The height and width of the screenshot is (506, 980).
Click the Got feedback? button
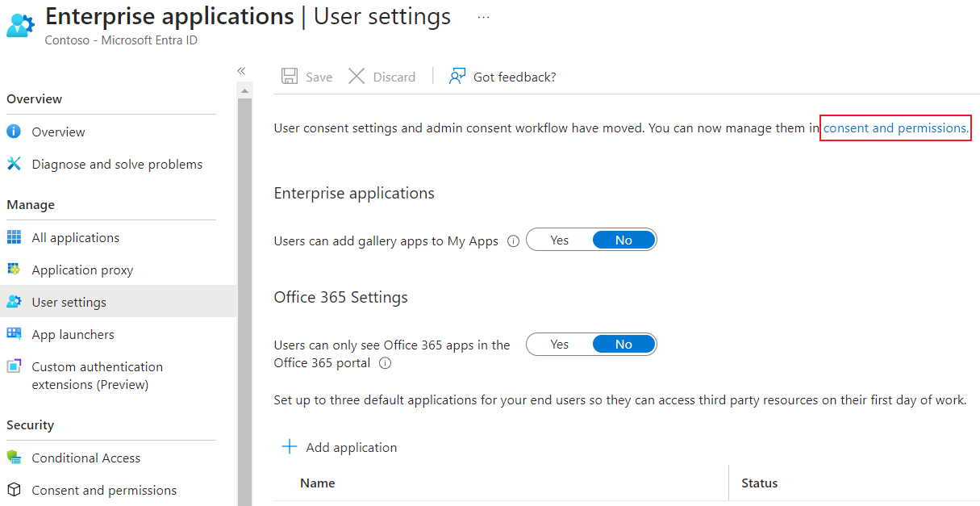point(502,77)
